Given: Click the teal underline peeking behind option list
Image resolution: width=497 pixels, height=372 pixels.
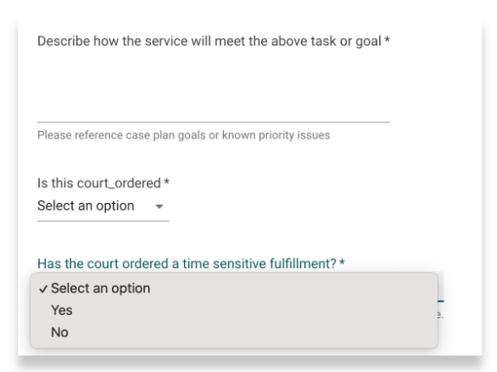Looking at the screenshot, I should 441,301.
